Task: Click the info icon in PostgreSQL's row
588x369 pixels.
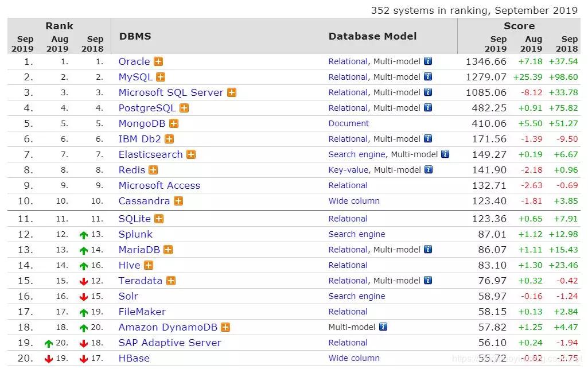Action: [x=428, y=108]
